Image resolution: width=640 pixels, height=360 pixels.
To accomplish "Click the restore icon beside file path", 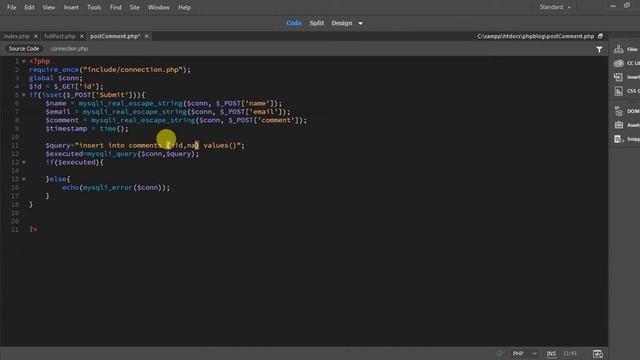I will pyautogui.click(x=600, y=36).
